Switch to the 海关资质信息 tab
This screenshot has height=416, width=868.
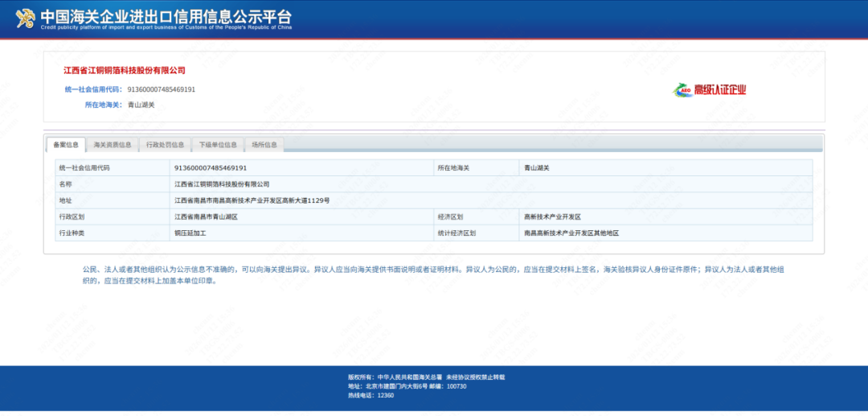(113, 145)
